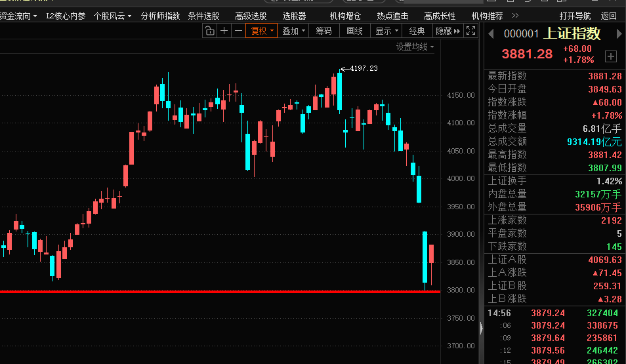Open the 复权 dropdown
This screenshot has height=364, width=626.
point(261,31)
